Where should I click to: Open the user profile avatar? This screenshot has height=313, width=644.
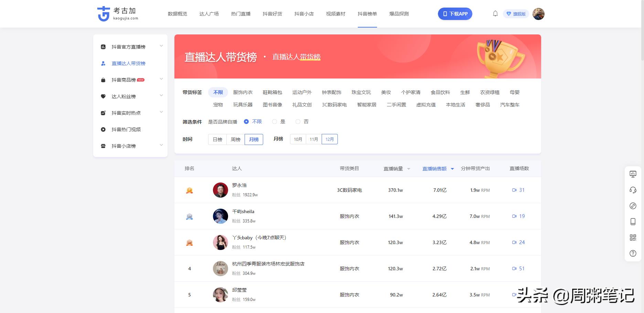[538, 14]
